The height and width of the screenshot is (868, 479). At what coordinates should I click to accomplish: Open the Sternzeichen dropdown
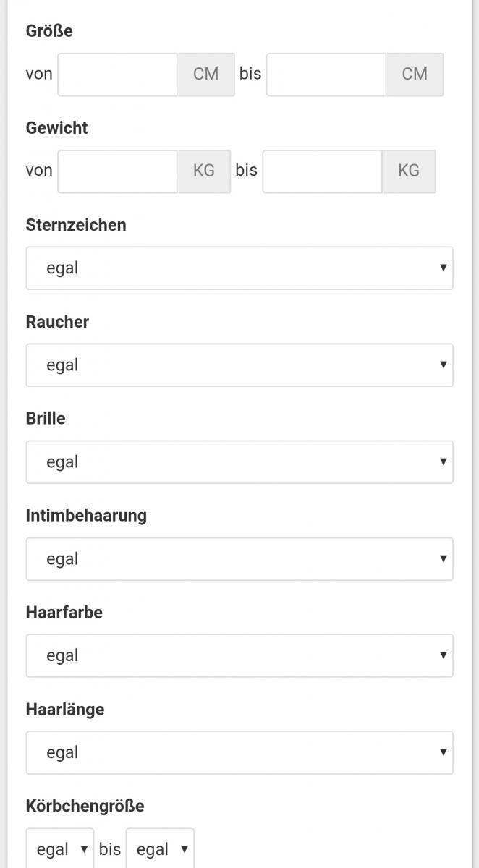pyautogui.click(x=239, y=268)
